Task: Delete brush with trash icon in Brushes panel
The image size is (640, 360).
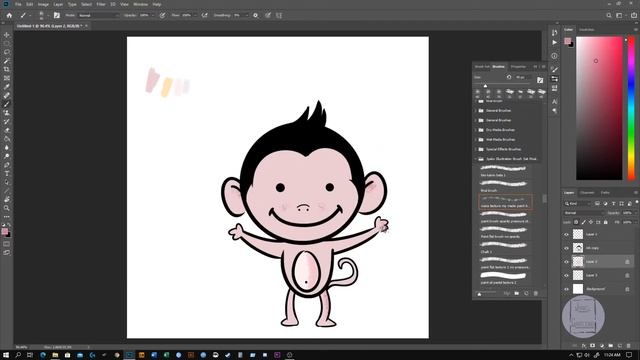Action: (536, 293)
